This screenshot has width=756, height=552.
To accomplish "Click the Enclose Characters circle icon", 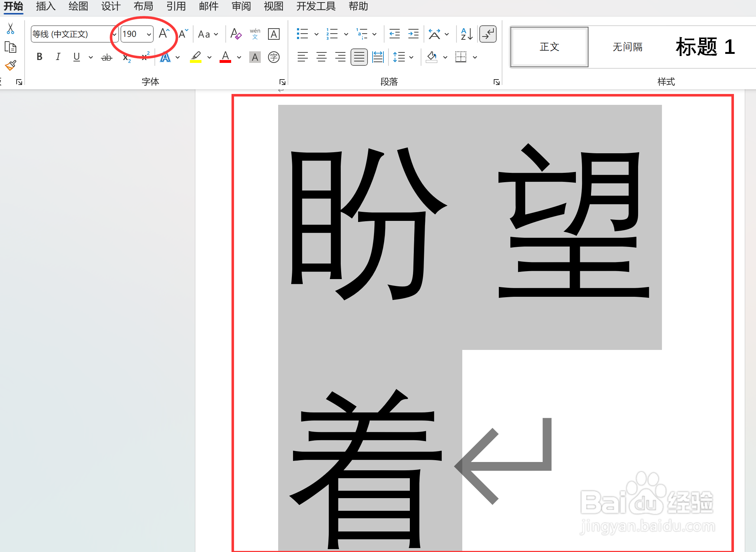I will pyautogui.click(x=274, y=57).
